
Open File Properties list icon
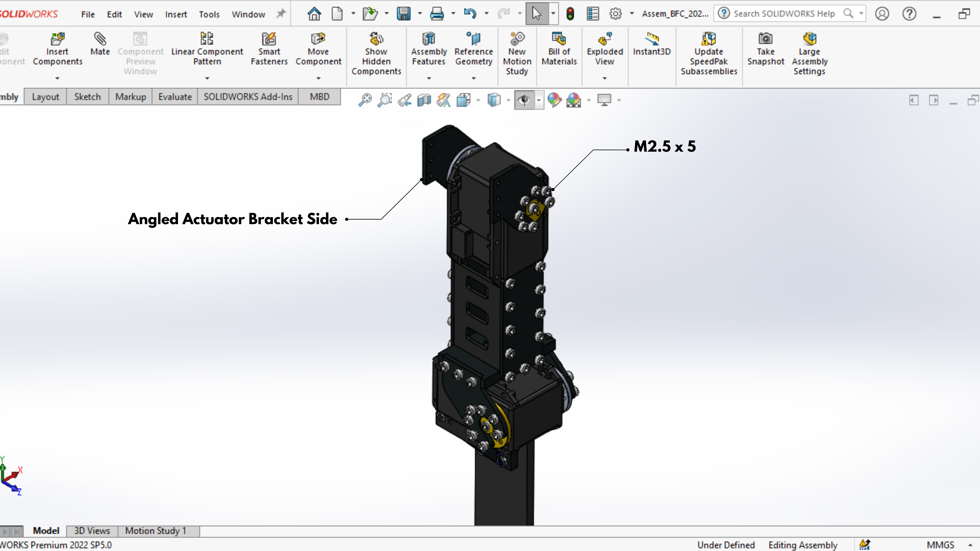click(x=593, y=14)
